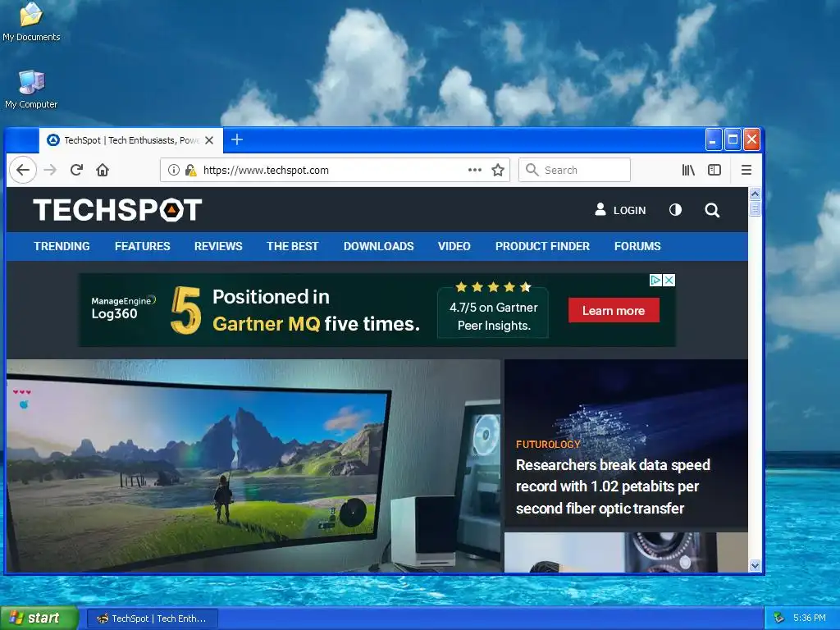840x630 pixels.
Task: Click the vertical scrollbar thumb
Action: point(755,208)
